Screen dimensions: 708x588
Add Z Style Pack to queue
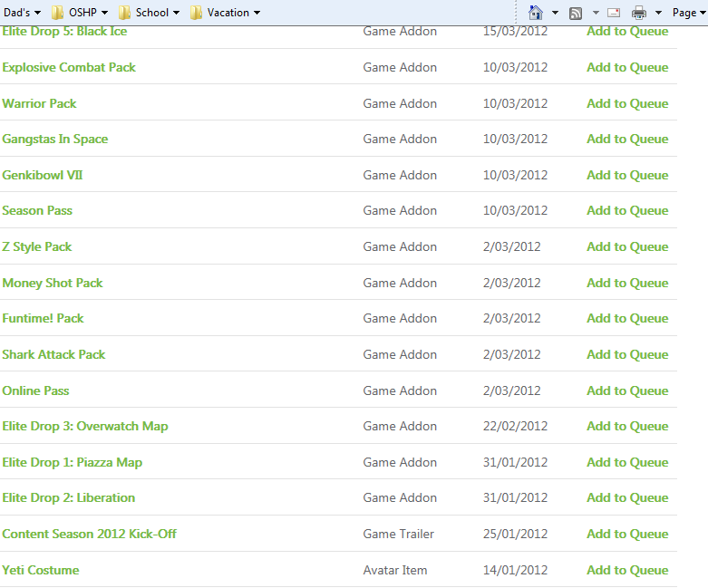627,246
